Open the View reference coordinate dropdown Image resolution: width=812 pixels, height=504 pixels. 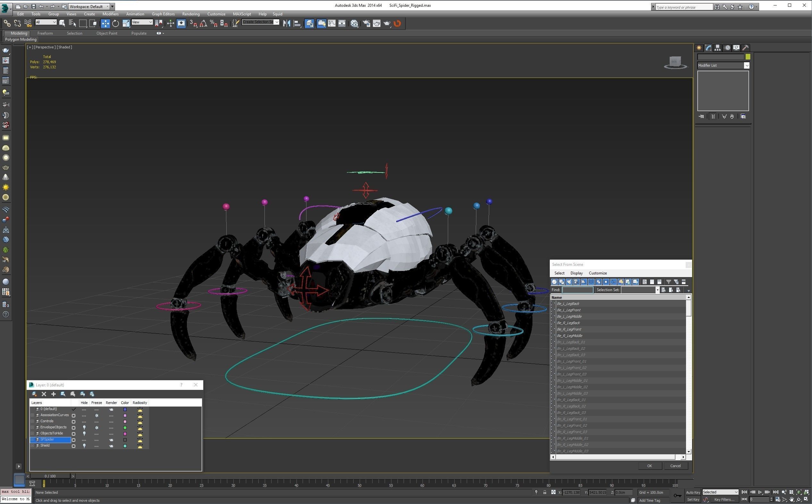pyautogui.click(x=142, y=22)
